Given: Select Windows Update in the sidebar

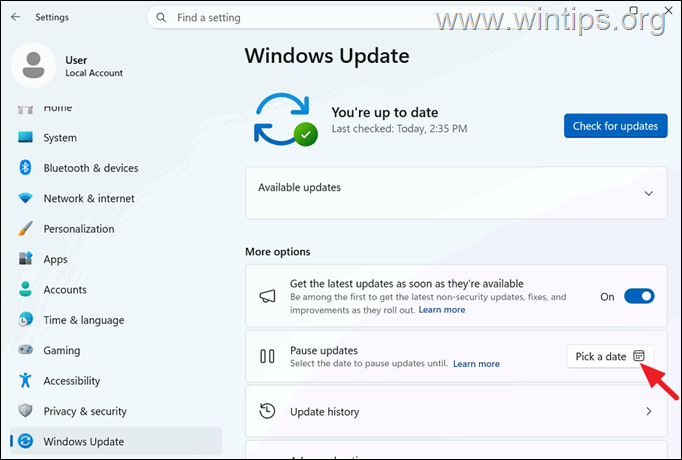Looking at the screenshot, I should (x=116, y=441).
